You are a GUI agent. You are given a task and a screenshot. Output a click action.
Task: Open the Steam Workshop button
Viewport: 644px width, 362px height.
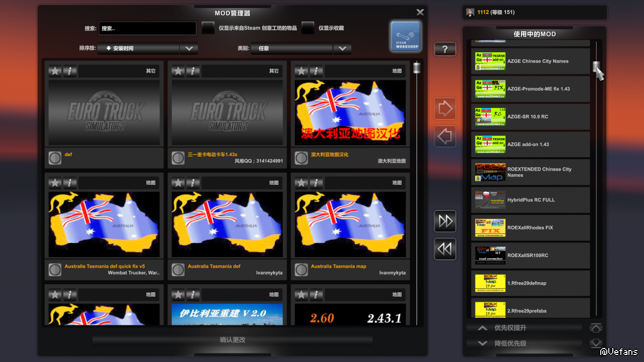tap(406, 36)
